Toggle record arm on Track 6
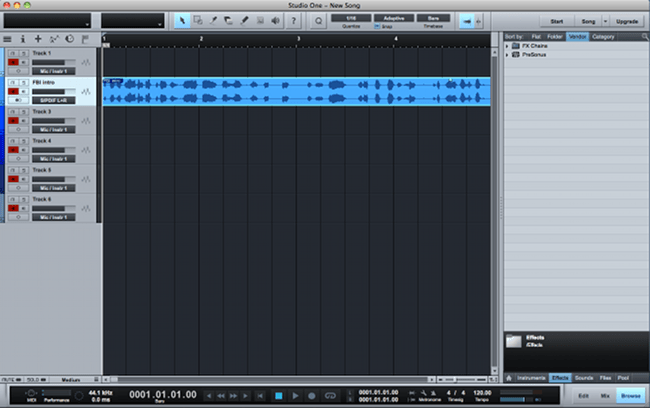 [13, 208]
